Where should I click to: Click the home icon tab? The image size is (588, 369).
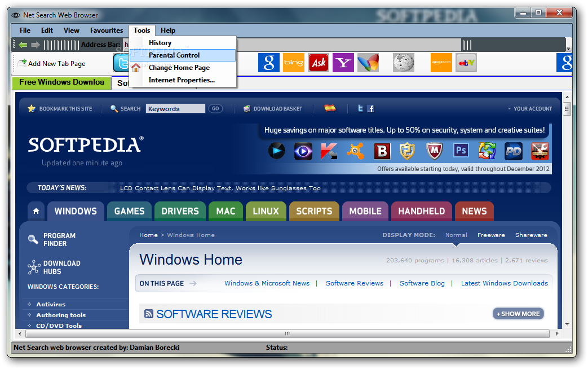tap(36, 211)
